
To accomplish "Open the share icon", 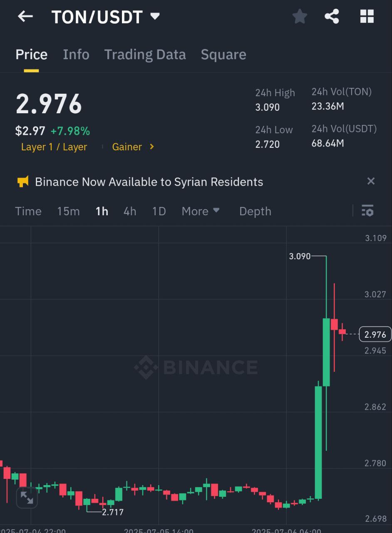I will (x=332, y=17).
